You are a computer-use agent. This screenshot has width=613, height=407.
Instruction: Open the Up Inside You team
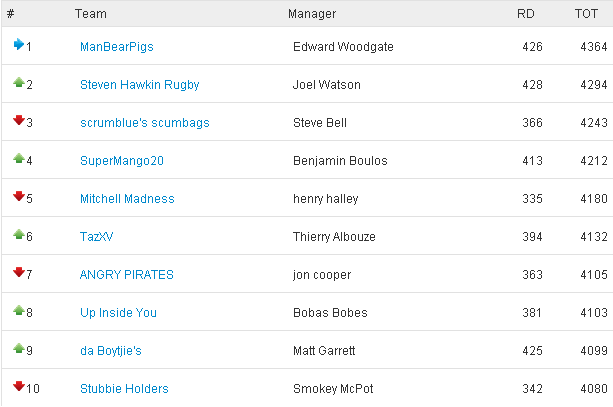tap(118, 313)
